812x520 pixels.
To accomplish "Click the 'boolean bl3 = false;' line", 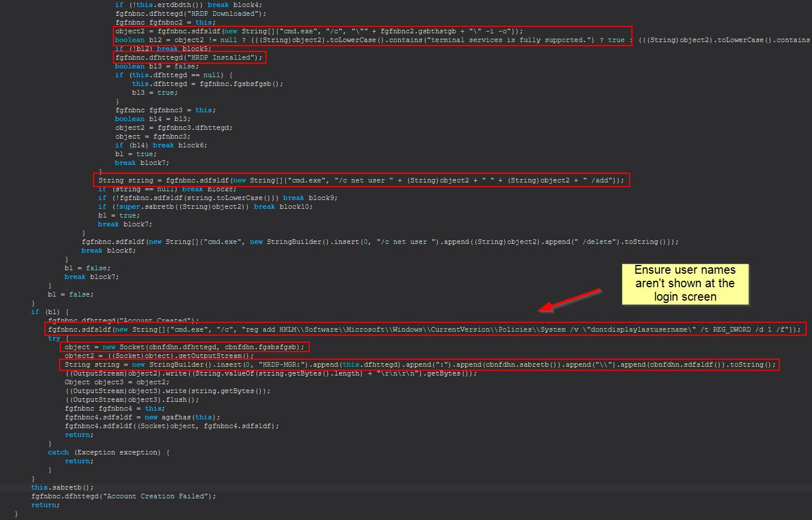I will click(x=157, y=66).
